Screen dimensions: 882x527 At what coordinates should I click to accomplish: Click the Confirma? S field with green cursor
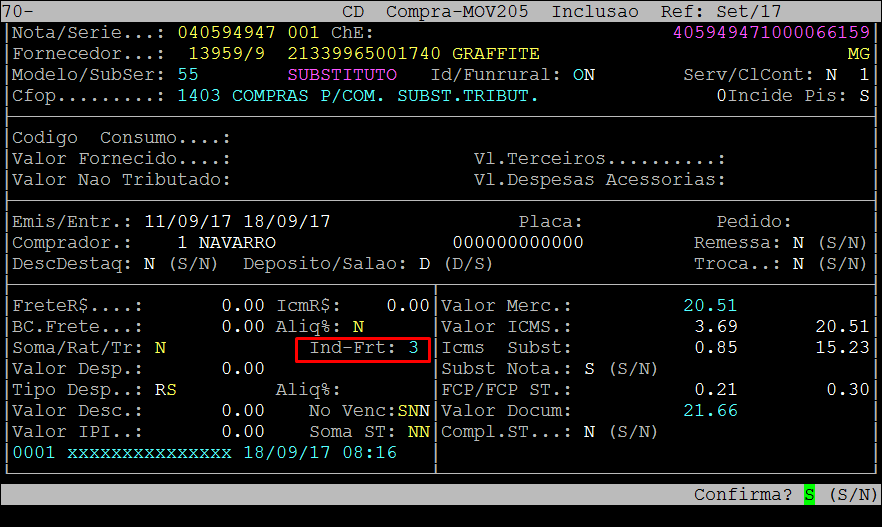pos(809,495)
